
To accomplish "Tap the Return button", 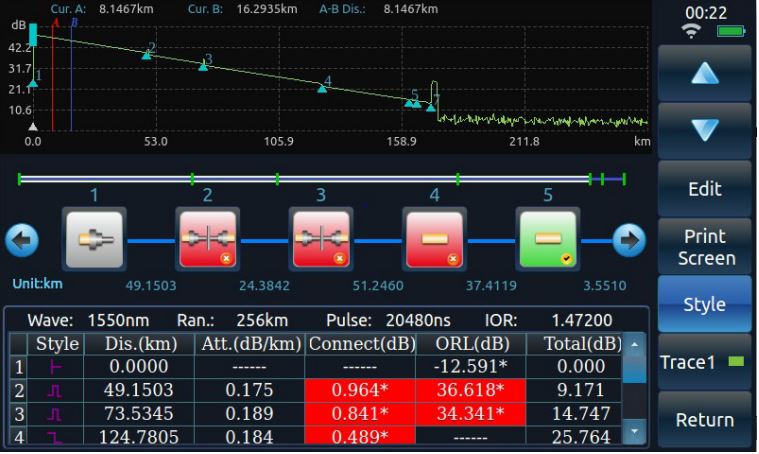I will (x=705, y=420).
